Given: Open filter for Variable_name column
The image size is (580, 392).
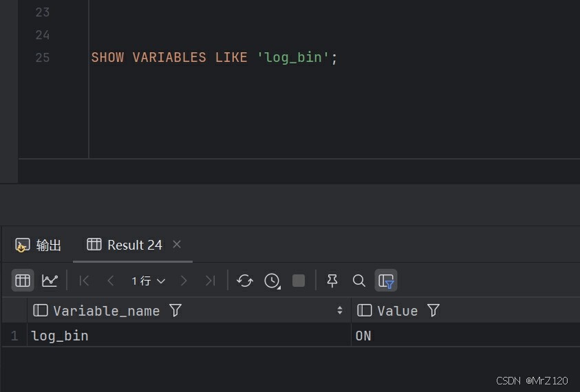Looking at the screenshot, I should point(175,311).
